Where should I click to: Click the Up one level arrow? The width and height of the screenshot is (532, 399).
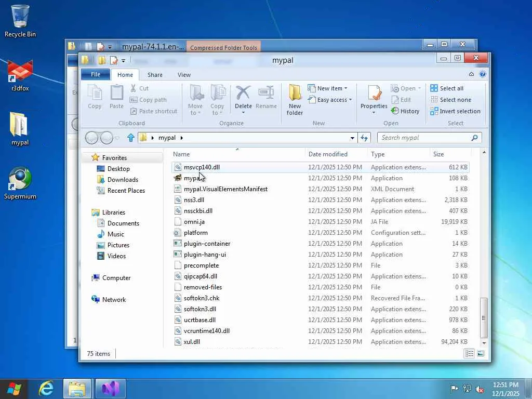tap(130, 138)
